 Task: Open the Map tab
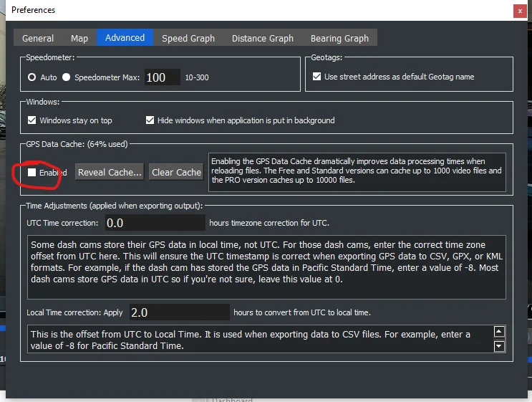point(79,38)
